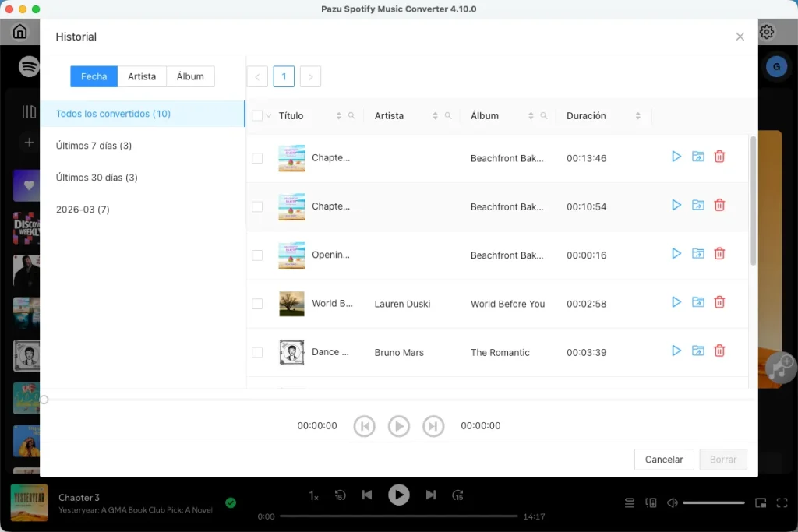Image resolution: width=798 pixels, height=532 pixels.
Task: Delete the 00:10:54 Chapter track
Action: [719, 205]
